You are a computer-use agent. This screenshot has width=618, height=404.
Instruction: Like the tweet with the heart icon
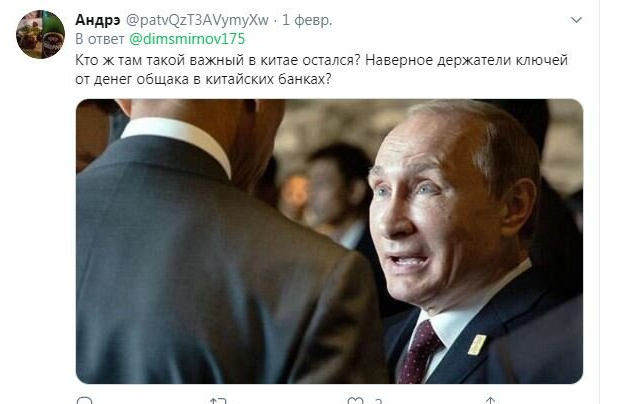point(355,401)
